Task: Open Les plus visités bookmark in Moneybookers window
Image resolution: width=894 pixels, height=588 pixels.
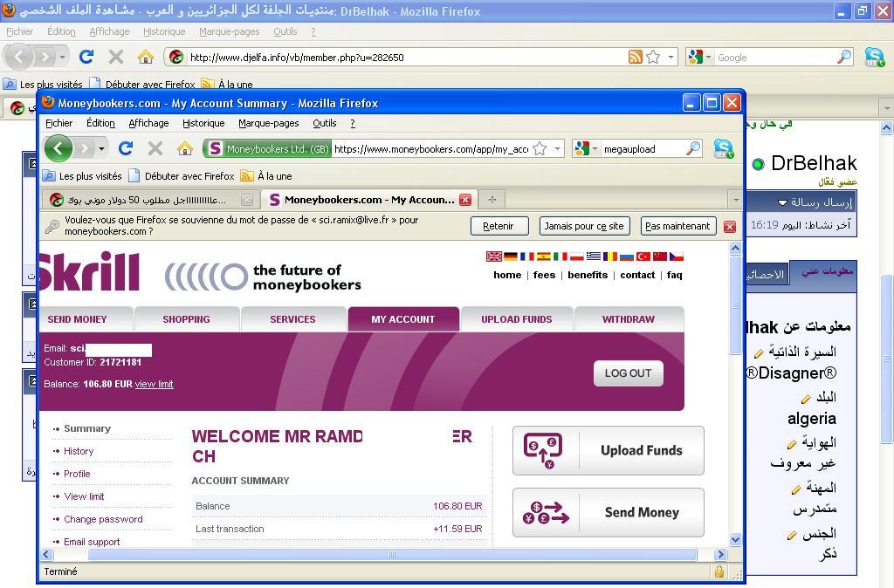Action: pos(83,176)
